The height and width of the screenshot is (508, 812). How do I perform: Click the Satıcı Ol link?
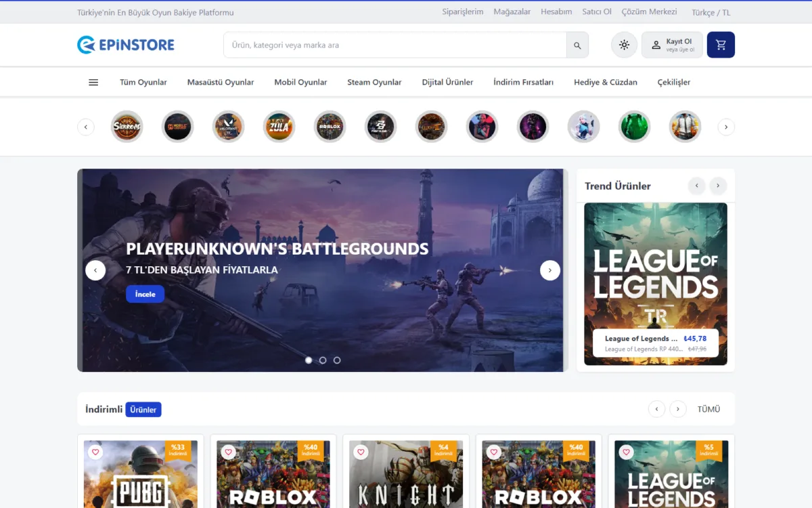[x=597, y=12]
